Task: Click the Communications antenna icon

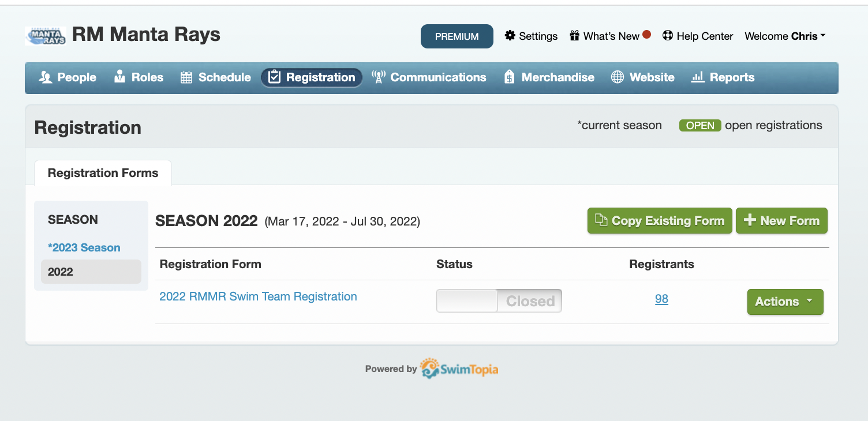Action: [x=378, y=77]
